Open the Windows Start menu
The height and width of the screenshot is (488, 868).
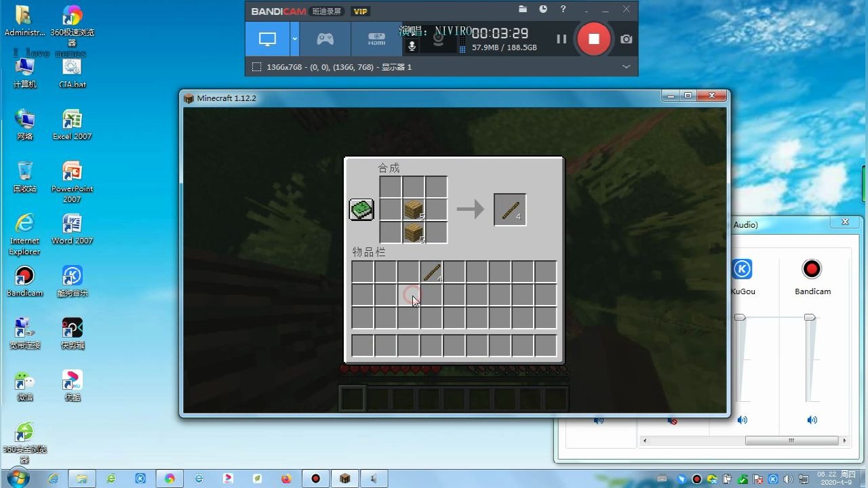pyautogui.click(x=17, y=478)
